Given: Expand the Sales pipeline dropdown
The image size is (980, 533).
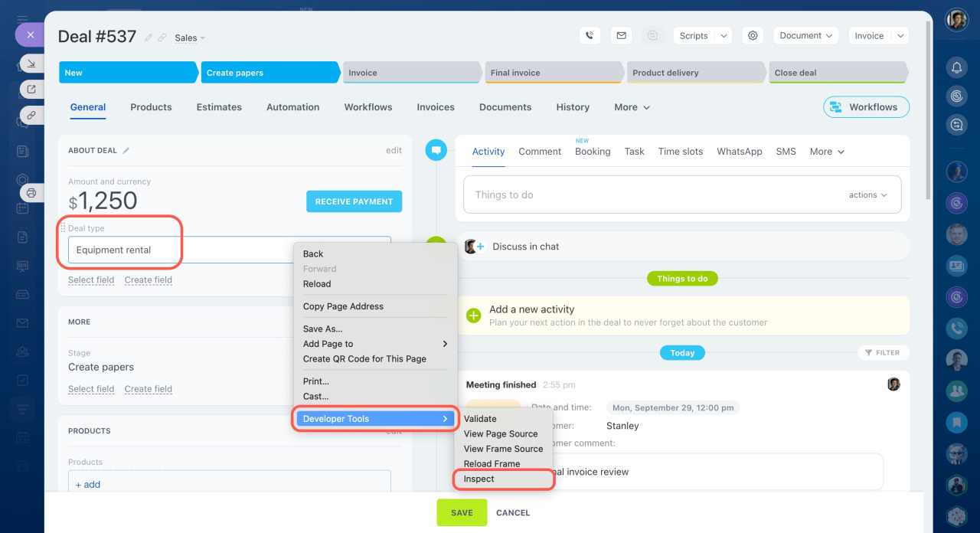Looking at the screenshot, I should coord(190,38).
